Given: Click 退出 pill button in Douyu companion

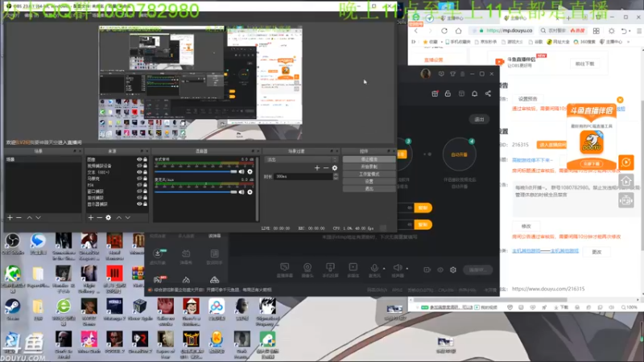Looking at the screenshot, I should (x=479, y=119).
